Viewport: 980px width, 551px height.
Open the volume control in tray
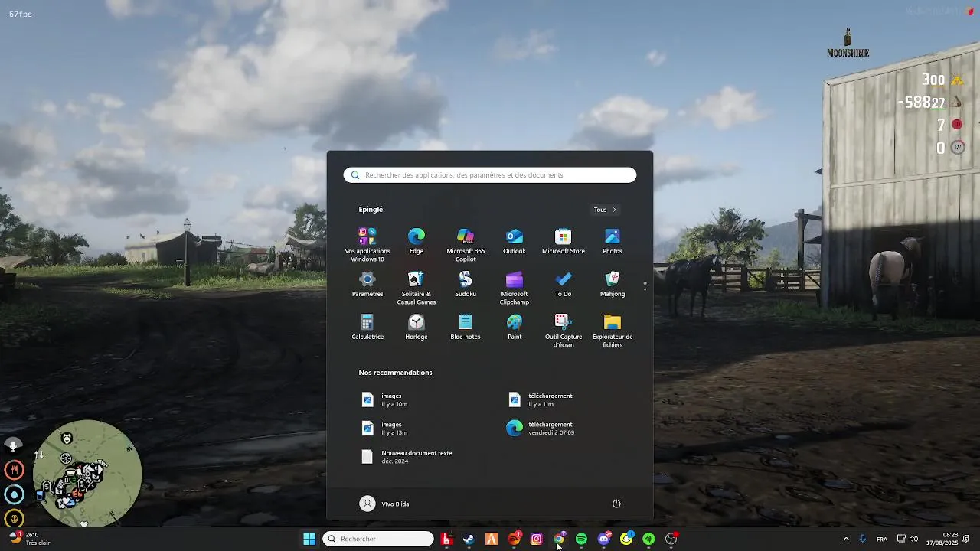(913, 539)
